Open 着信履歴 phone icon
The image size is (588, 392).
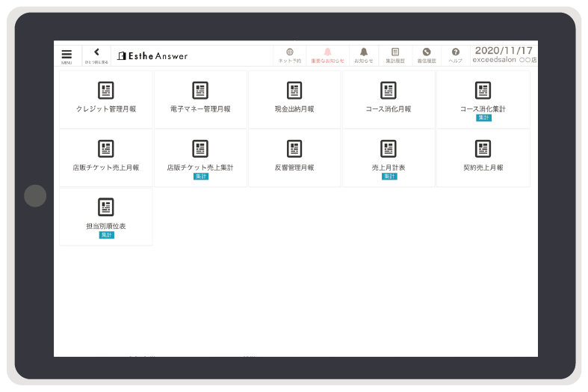[x=427, y=55]
